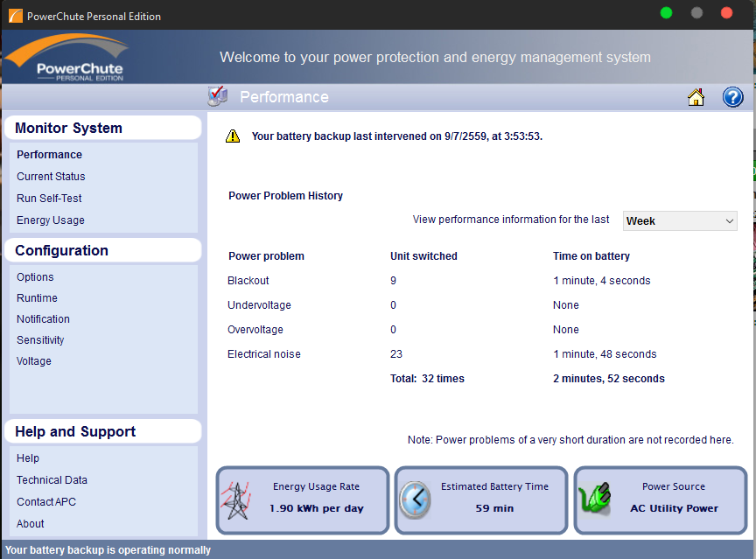This screenshot has height=559, width=756.
Task: Open the Help link
Action: point(27,458)
